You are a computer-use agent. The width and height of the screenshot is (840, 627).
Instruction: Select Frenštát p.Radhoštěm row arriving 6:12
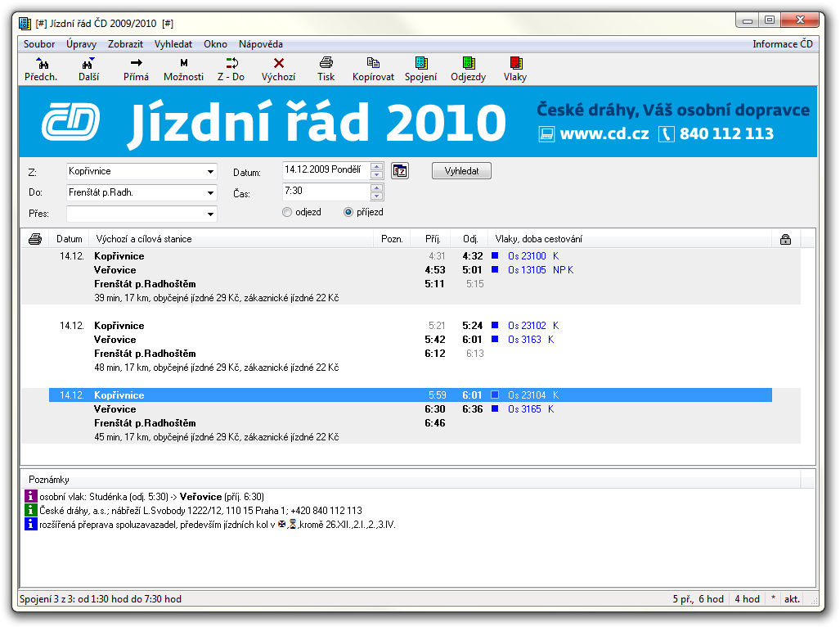pos(411,353)
